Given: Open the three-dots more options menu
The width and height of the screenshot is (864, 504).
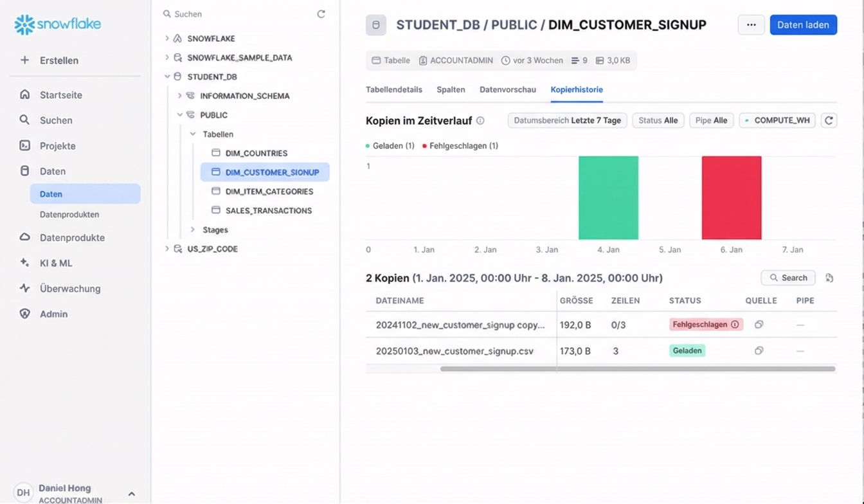Looking at the screenshot, I should (751, 25).
